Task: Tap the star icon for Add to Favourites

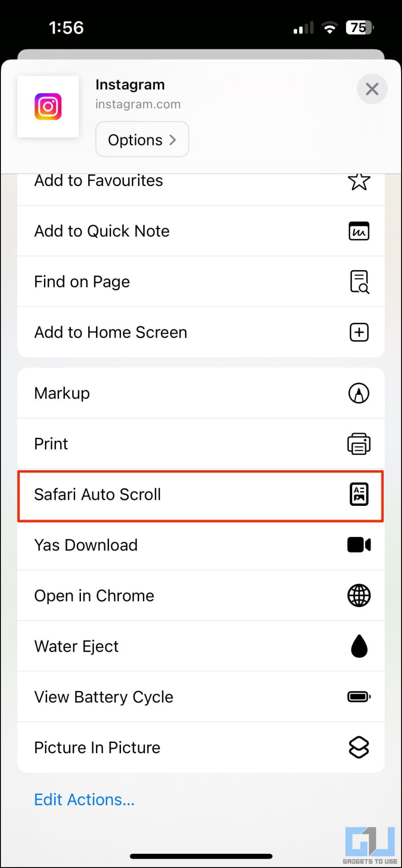Action: [359, 181]
